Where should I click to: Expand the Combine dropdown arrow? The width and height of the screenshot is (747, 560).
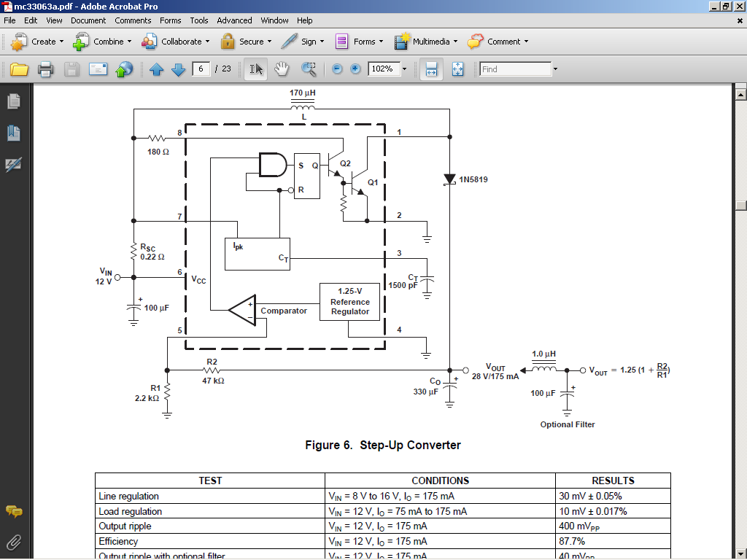point(129,42)
